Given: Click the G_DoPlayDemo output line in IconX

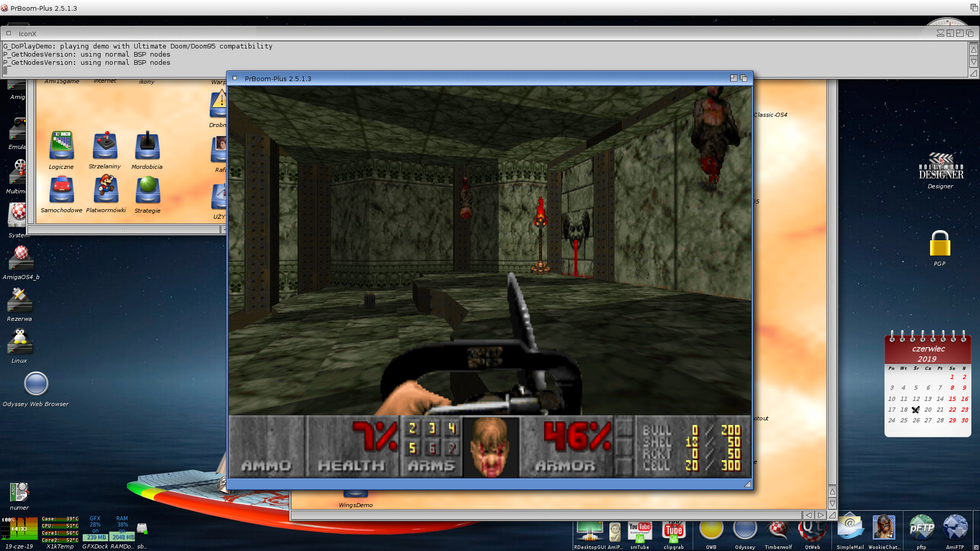Looking at the screenshot, I should click(138, 46).
